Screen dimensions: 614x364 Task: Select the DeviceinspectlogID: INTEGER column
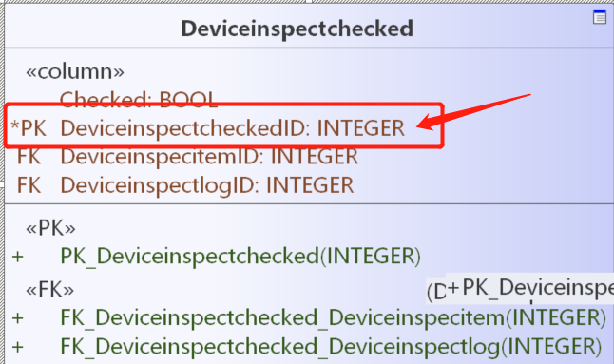point(207,185)
